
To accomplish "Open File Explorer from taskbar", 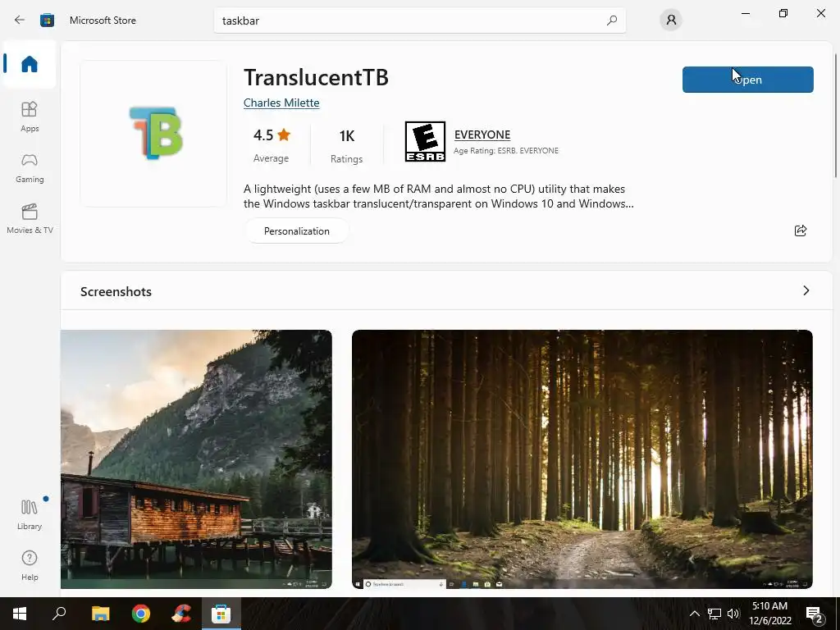I will click(x=100, y=614).
